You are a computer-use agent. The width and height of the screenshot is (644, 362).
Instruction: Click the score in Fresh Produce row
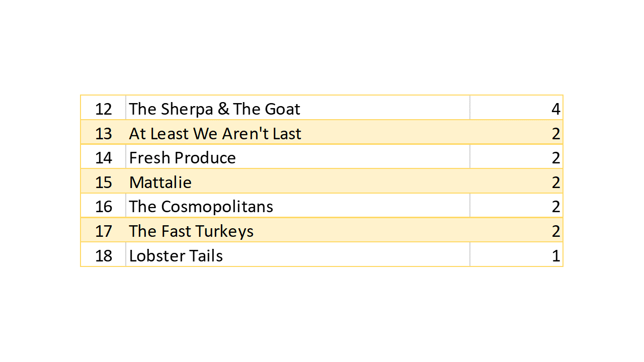pyautogui.click(x=555, y=158)
